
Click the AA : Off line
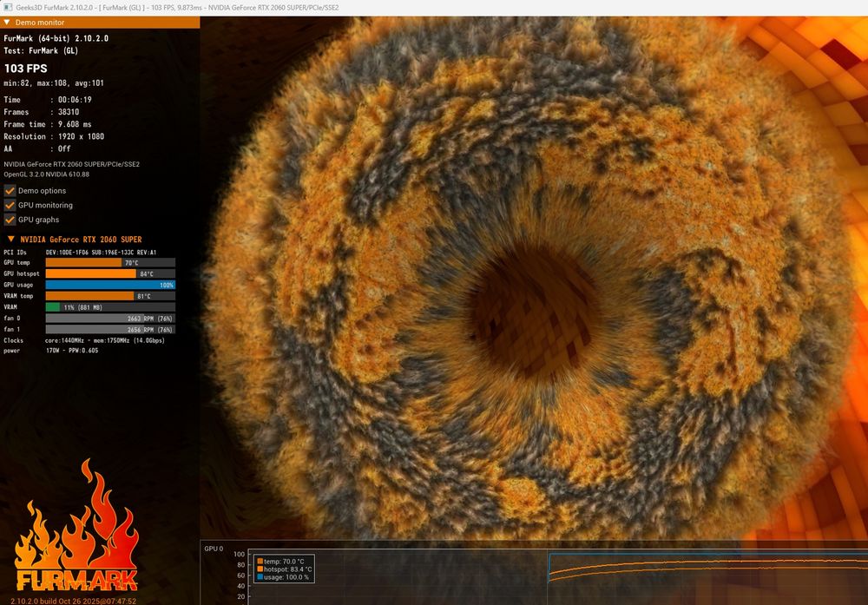[37, 148]
